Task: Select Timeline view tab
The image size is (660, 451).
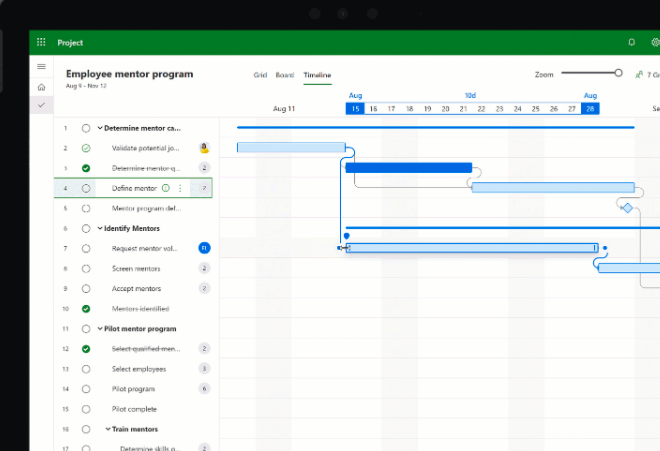Action: [x=317, y=75]
